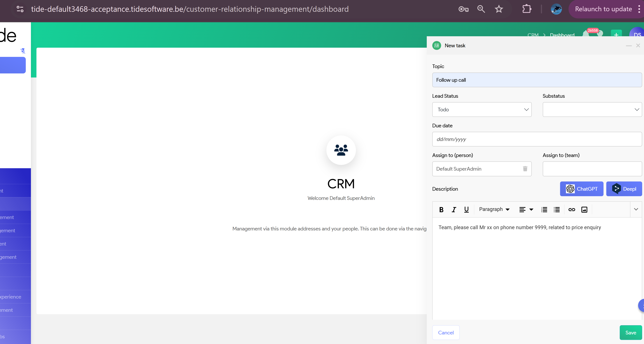
Task: Open the Substatus dropdown
Action: tap(592, 110)
